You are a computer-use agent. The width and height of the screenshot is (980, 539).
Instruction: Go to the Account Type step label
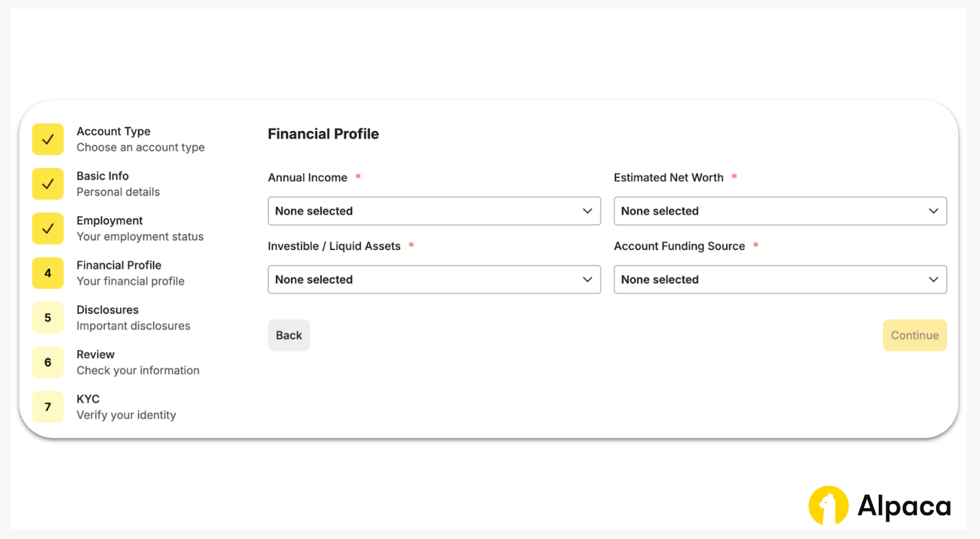click(x=113, y=132)
